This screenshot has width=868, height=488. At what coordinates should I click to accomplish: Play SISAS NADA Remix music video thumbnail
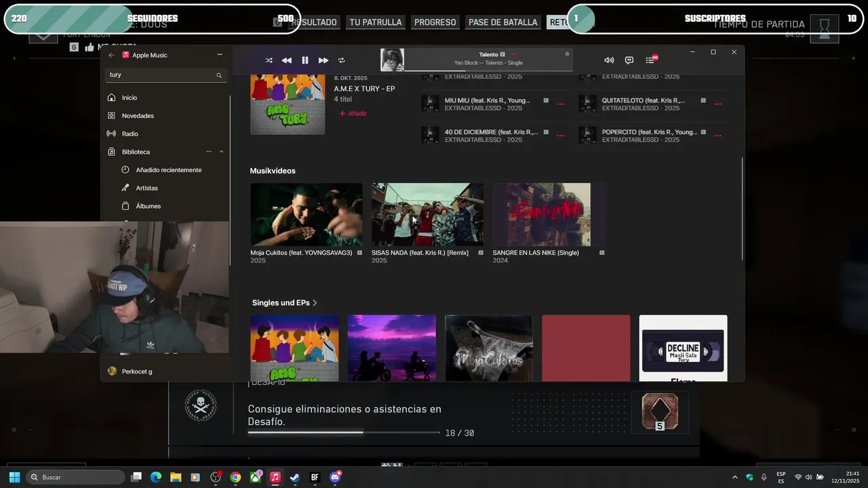427,214
